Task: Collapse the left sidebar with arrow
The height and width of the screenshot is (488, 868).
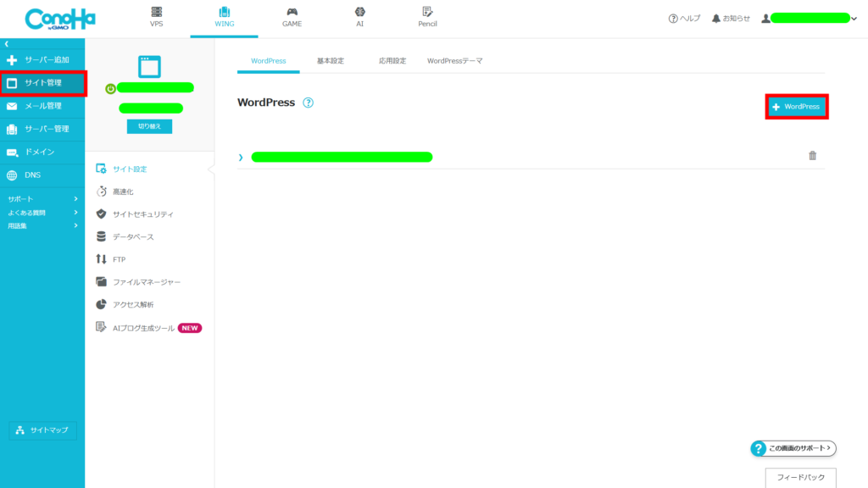Action: pos(7,43)
